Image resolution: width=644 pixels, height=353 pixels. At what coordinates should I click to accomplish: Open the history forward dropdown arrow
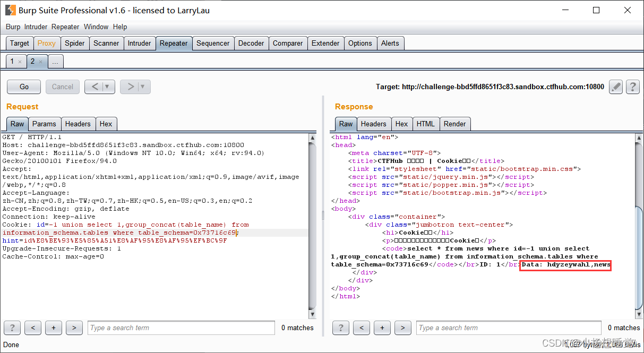(143, 87)
